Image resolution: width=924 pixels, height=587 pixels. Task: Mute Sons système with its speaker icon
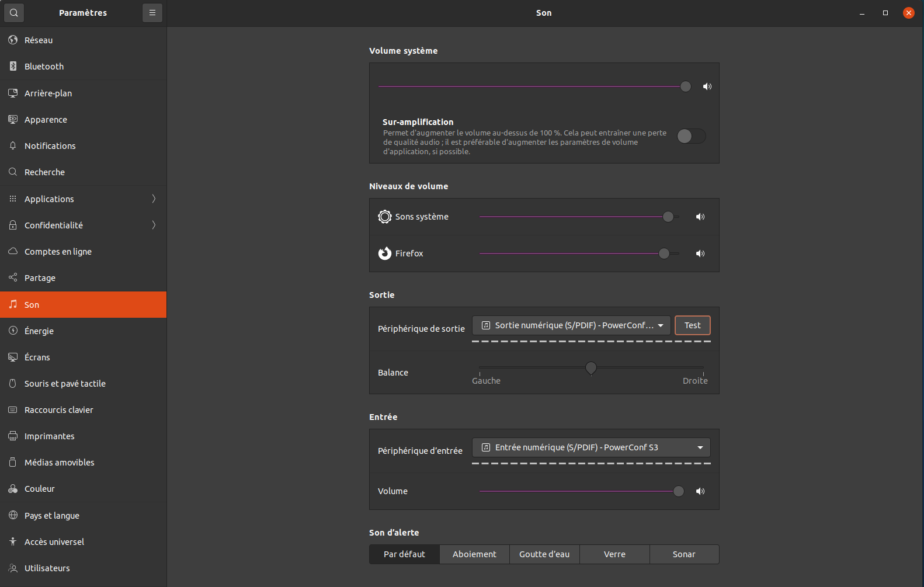(x=700, y=217)
